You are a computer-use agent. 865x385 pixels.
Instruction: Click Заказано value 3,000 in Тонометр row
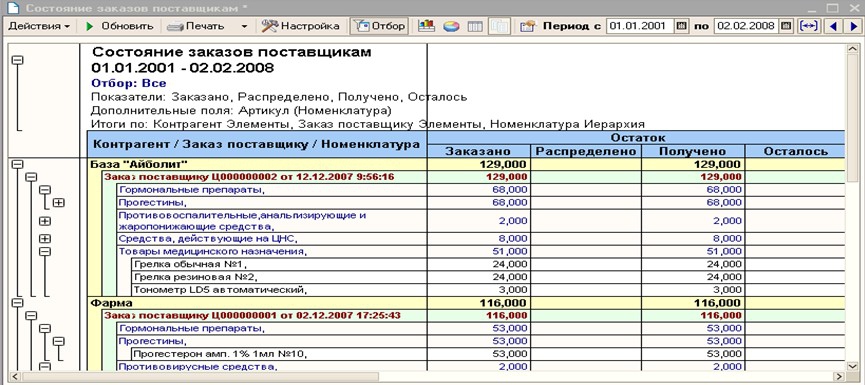(x=512, y=289)
